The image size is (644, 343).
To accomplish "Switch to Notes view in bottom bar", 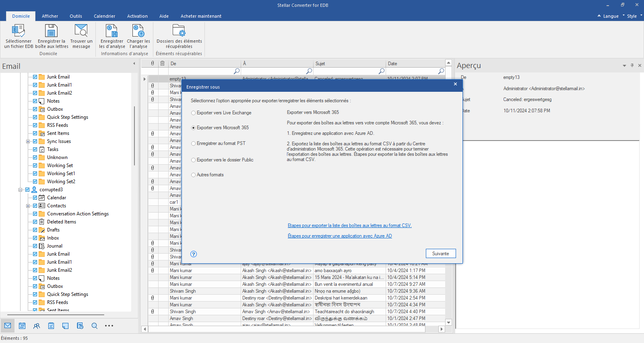I will [x=66, y=326].
